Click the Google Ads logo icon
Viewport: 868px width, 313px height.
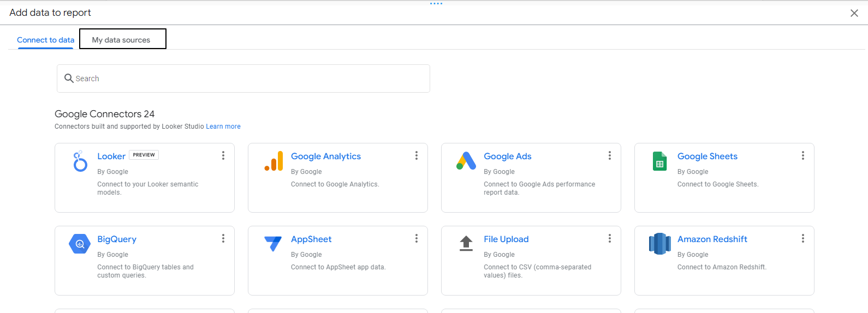click(x=466, y=161)
